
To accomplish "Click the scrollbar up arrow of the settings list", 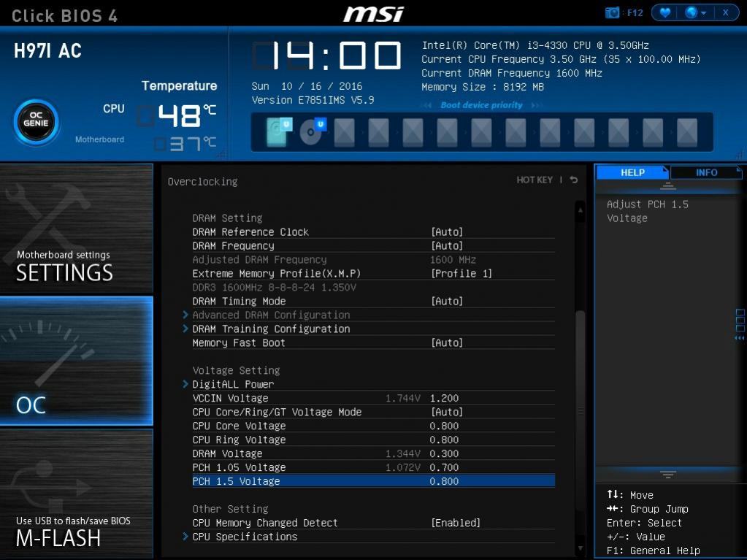I will point(581,210).
